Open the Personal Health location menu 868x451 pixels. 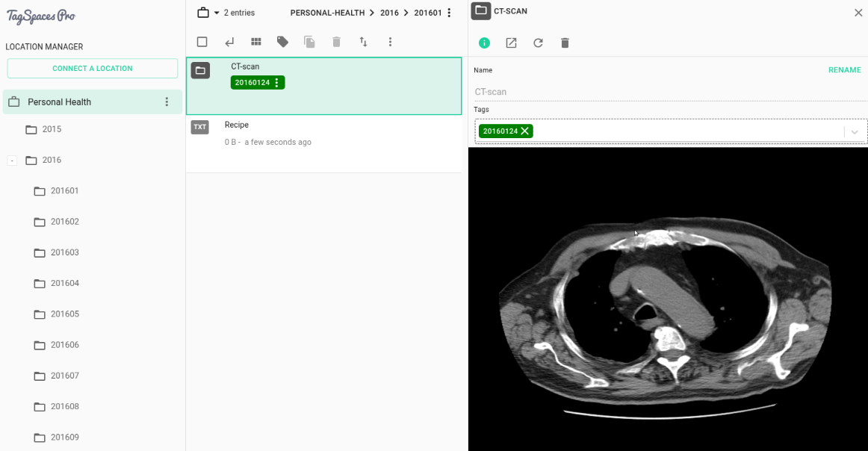(167, 102)
